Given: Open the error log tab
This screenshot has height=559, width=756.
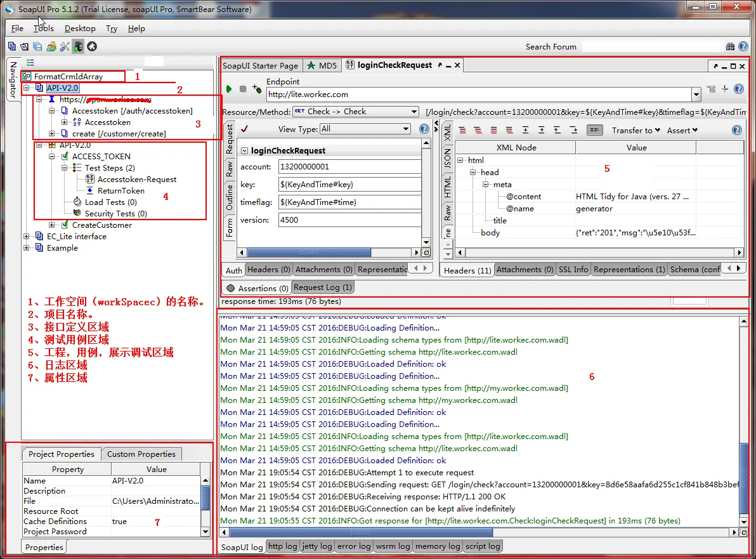Looking at the screenshot, I should coord(354,546).
